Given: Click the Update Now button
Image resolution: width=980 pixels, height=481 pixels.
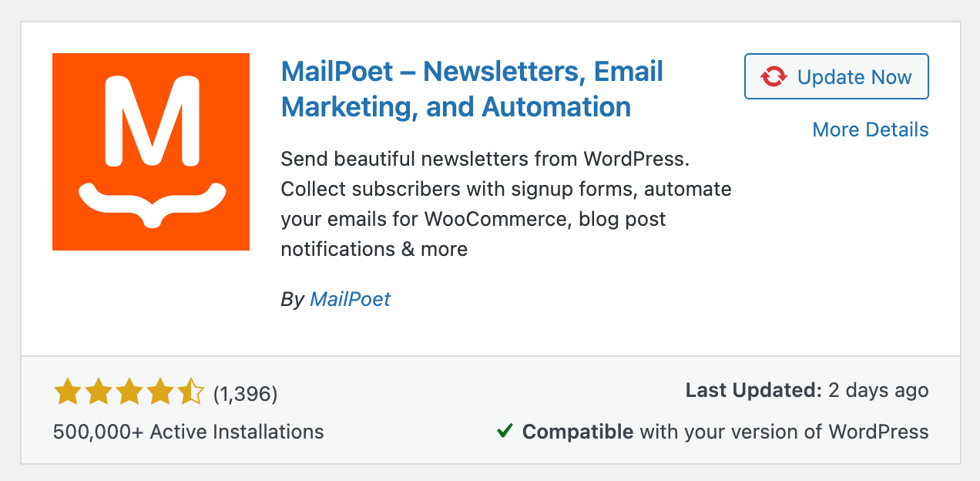Looking at the screenshot, I should 836,76.
